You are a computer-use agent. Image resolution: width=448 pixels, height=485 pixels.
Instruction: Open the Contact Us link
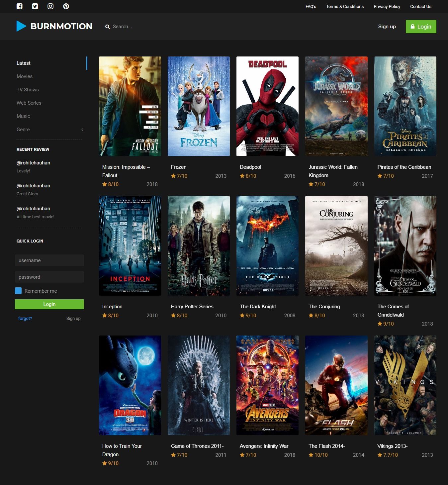(x=421, y=6)
